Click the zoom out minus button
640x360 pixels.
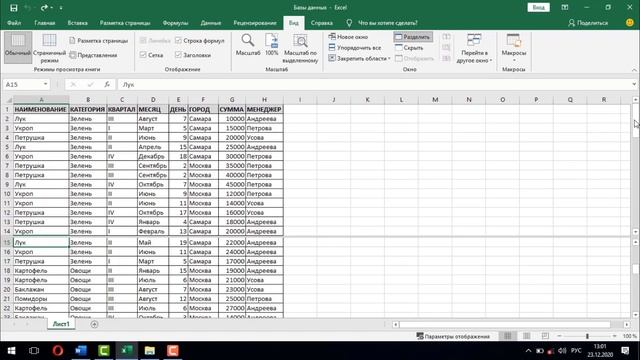tap(559, 336)
